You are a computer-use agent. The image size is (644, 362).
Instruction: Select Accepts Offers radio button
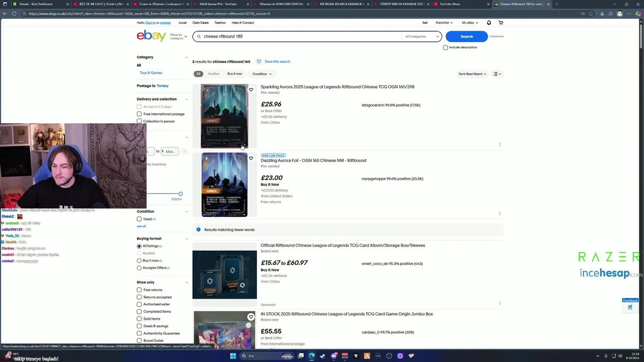point(139,267)
